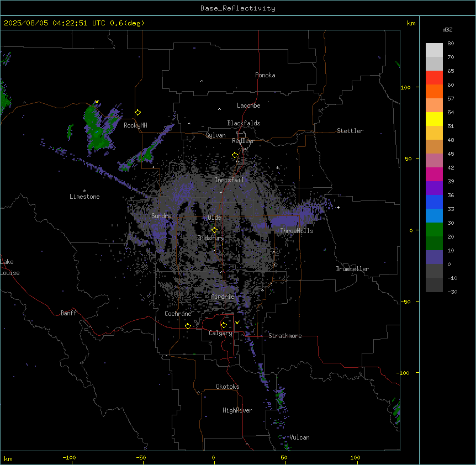476x465 pixels.
Task: Click the Innisfail city label
Action: pyautogui.click(x=229, y=180)
